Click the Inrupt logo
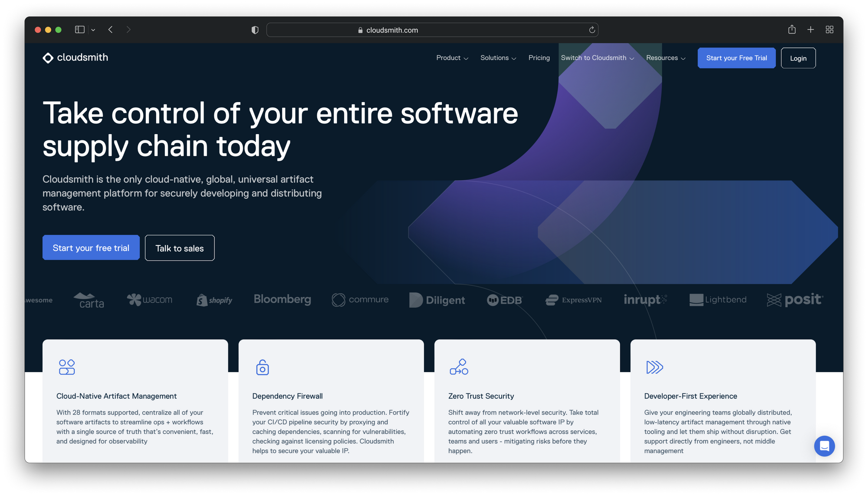868x496 pixels. 645,300
